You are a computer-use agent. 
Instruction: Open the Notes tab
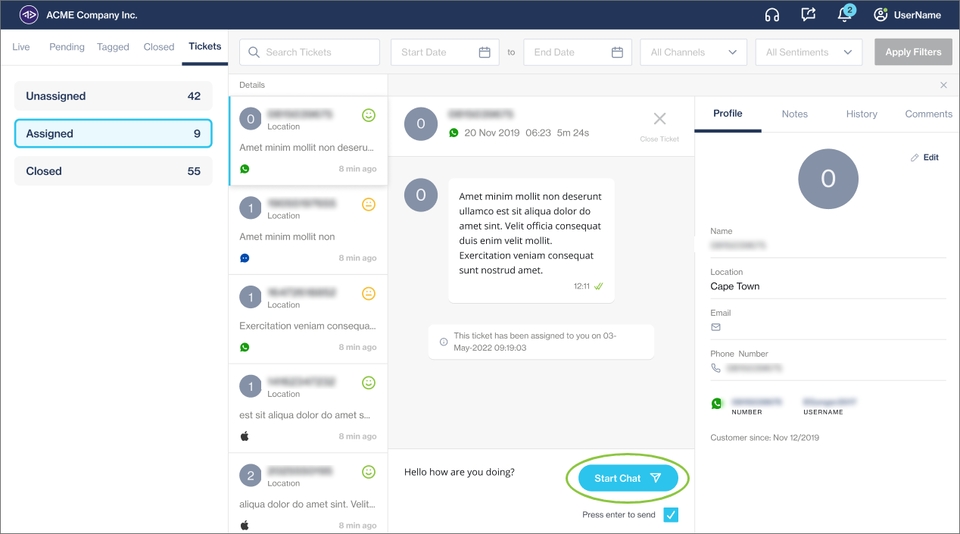[x=794, y=114]
